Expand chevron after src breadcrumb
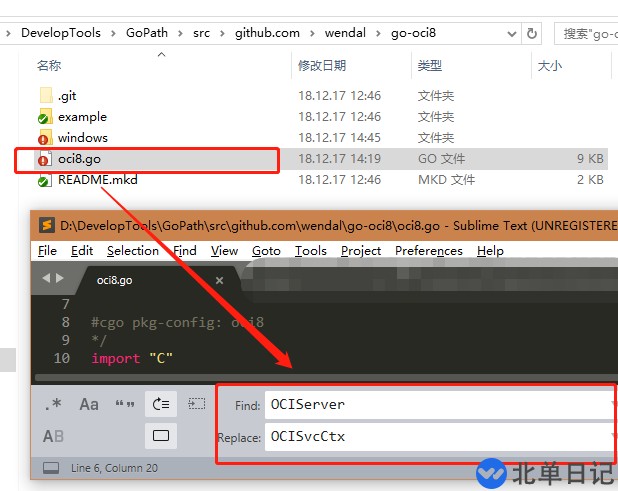The width and height of the screenshot is (618, 491). coord(222,33)
